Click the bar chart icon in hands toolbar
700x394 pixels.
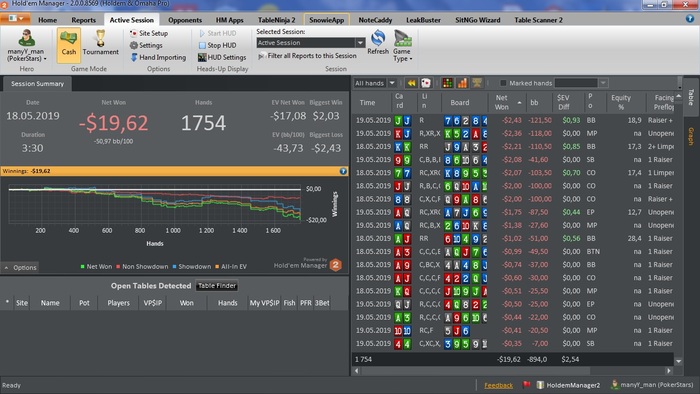tap(462, 83)
